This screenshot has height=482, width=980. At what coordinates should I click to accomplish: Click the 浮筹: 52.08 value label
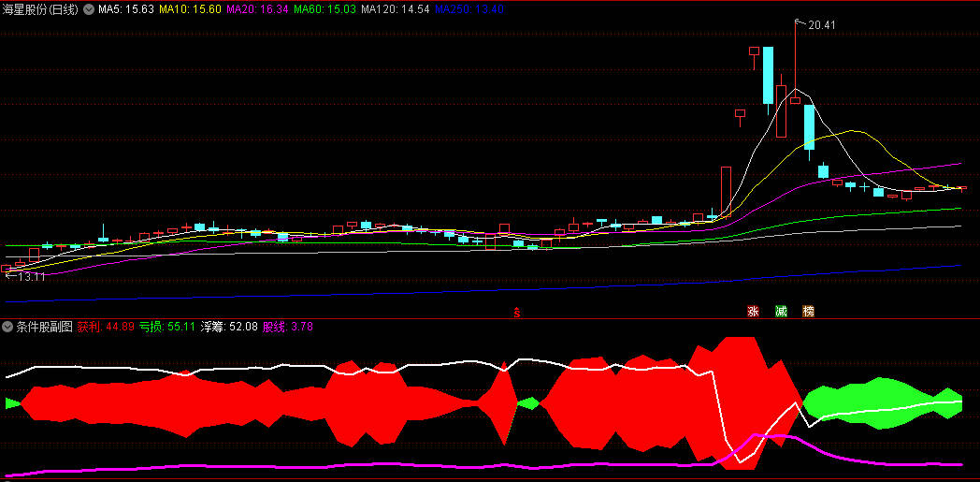[229, 327]
